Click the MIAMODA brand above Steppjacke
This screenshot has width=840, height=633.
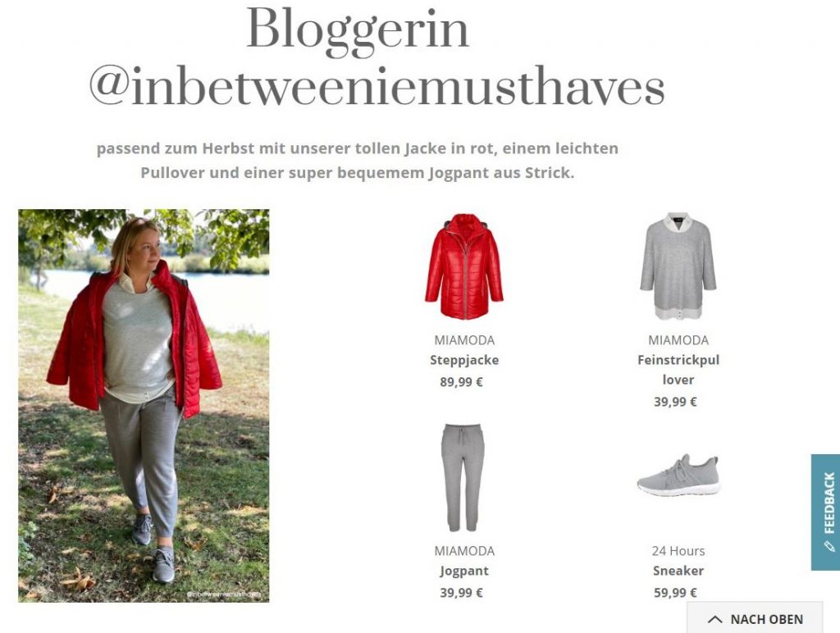(x=464, y=340)
